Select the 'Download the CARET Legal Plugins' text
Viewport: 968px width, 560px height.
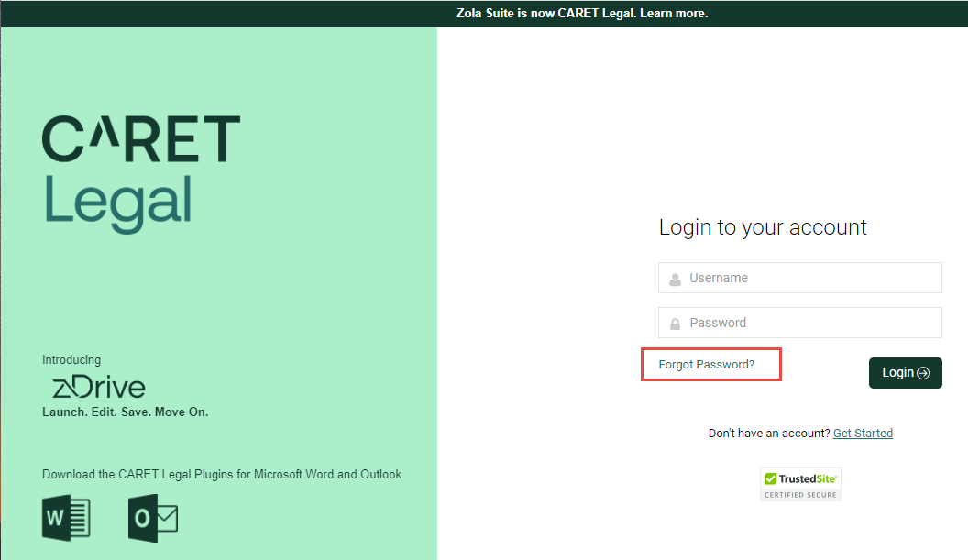click(x=222, y=474)
